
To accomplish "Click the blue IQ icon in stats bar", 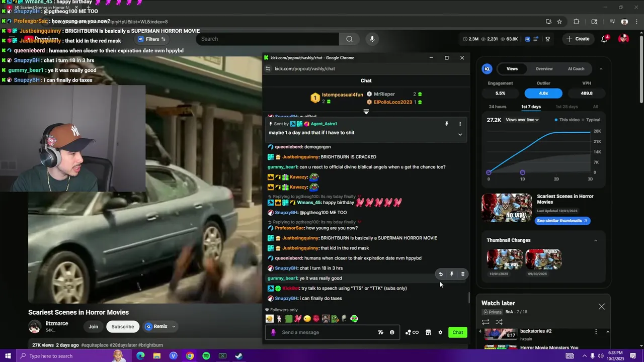I will point(528,39).
